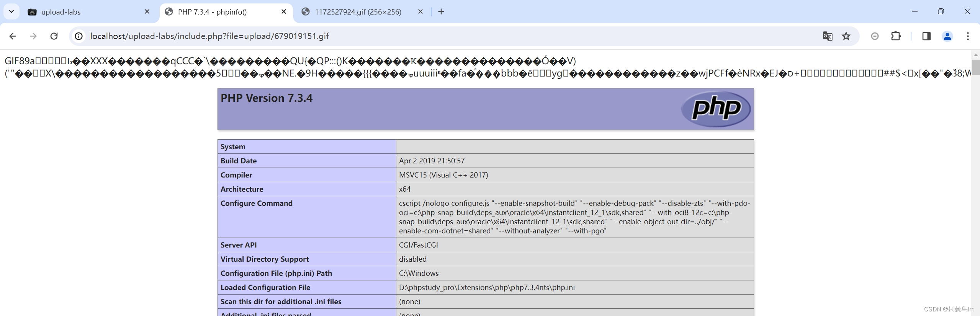
Task: Open the profile avatar menu
Action: pos(947,36)
